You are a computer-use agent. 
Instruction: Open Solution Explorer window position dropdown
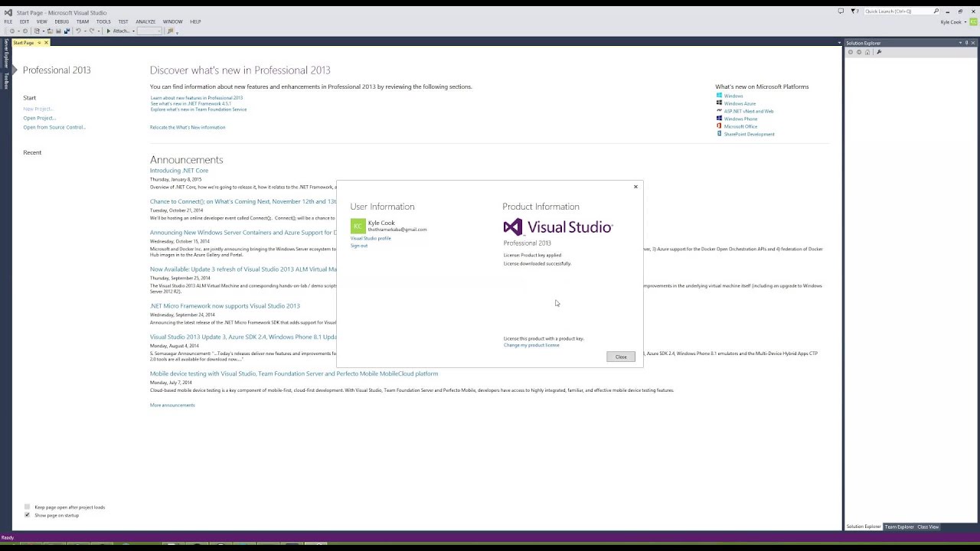pos(960,43)
